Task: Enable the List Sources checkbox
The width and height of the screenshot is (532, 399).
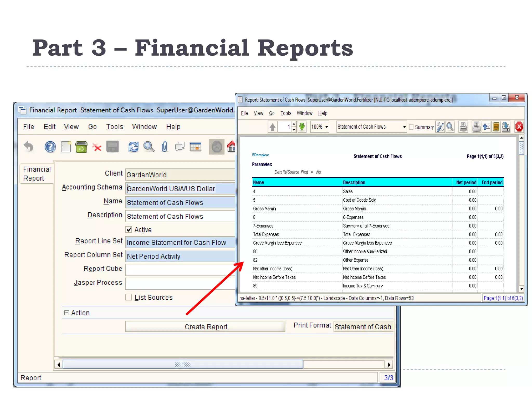Action: 129,297
